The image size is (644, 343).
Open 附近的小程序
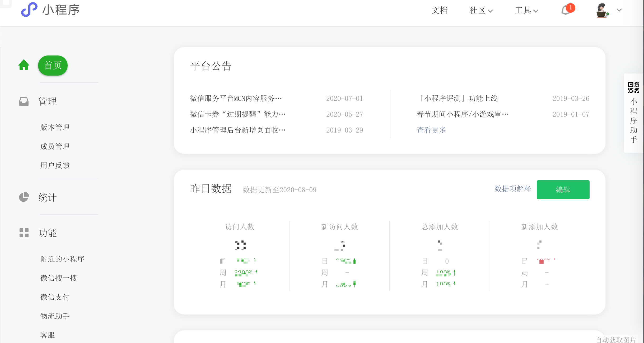[62, 259]
